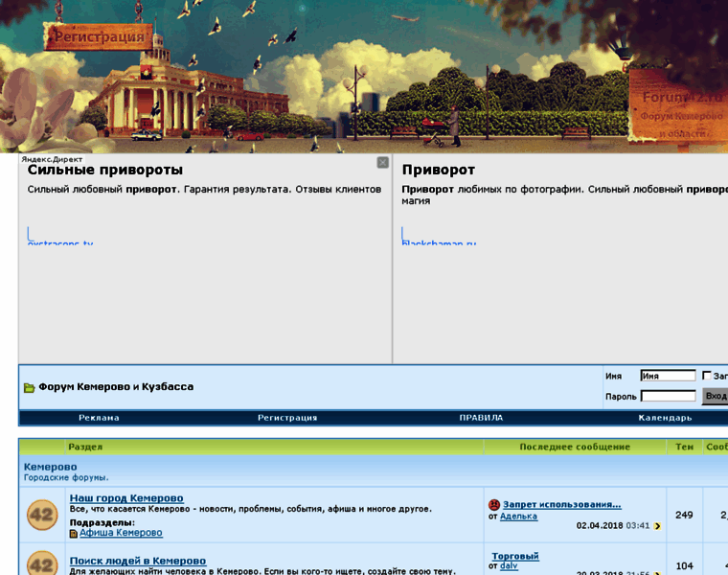Open the Регистрация navbar item
The image size is (728, 575).
(x=287, y=418)
